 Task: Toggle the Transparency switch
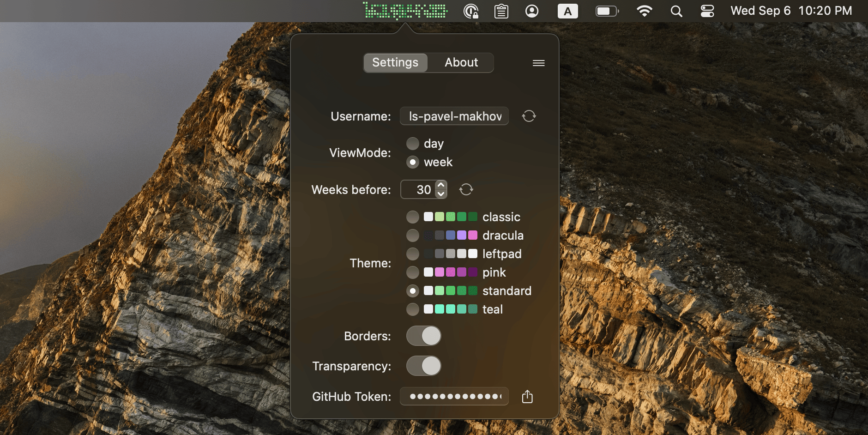(423, 366)
